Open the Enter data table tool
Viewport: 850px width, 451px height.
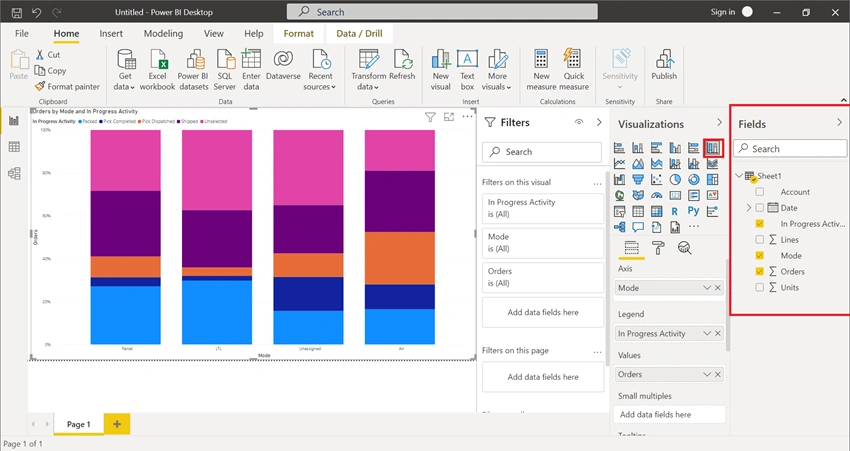point(251,69)
